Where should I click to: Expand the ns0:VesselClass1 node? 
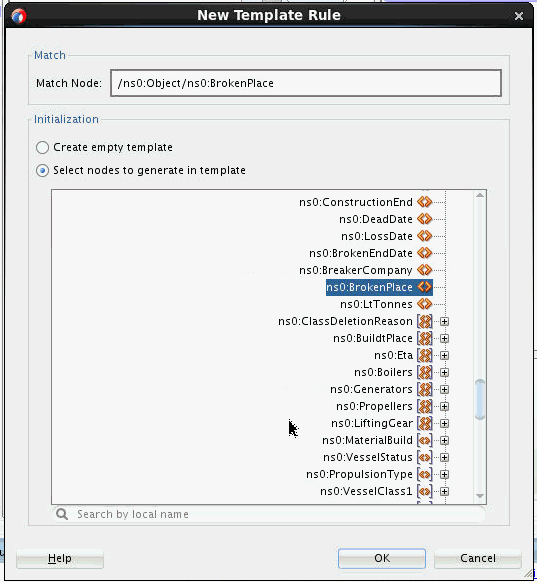pyautogui.click(x=444, y=491)
